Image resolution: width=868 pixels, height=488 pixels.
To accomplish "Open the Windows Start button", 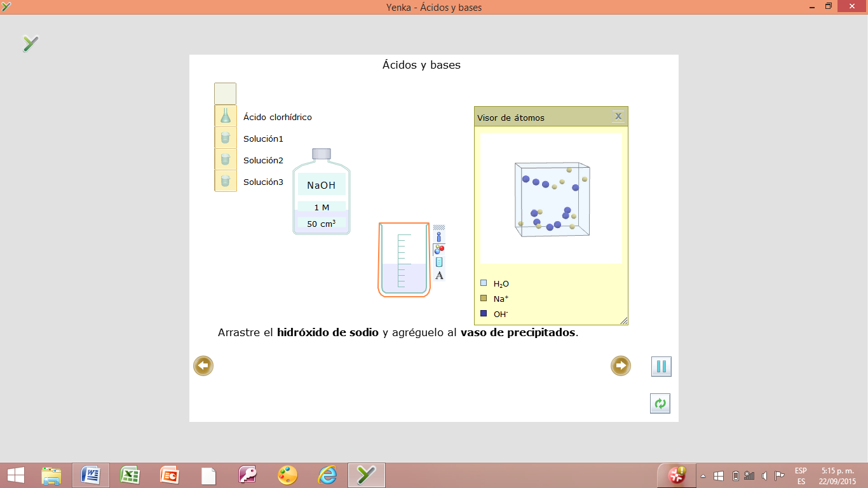I will [x=16, y=475].
